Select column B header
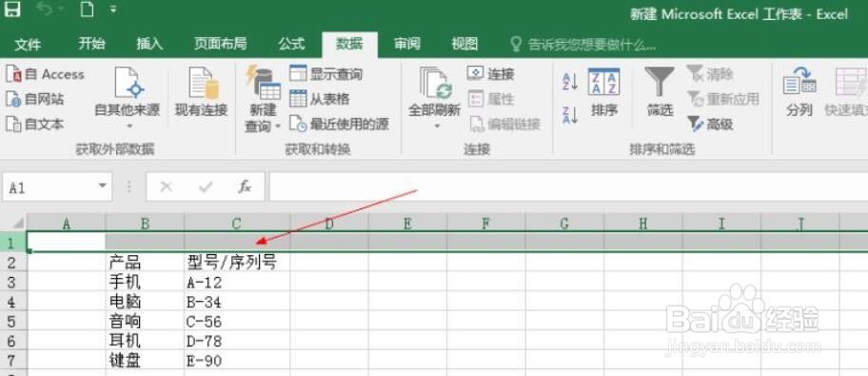This screenshot has width=868, height=376. point(145,223)
